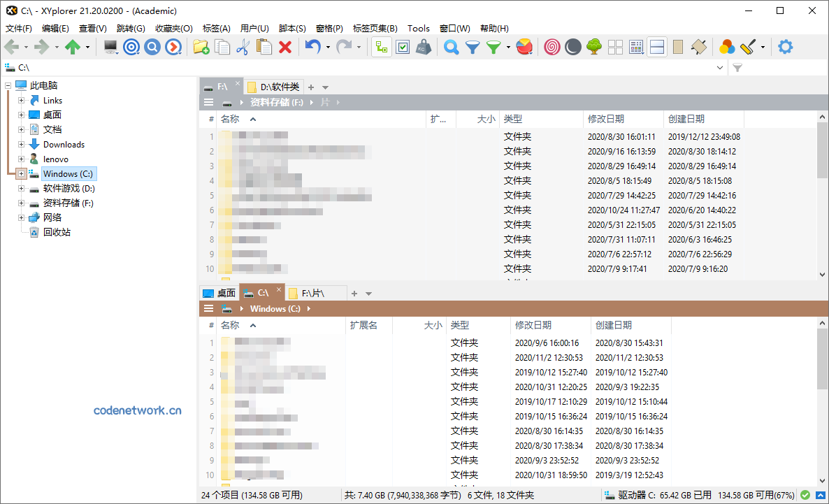Viewport: 829px width, 504px height.
Task: Open the 收藏夹(O) menu
Action: (x=173, y=29)
